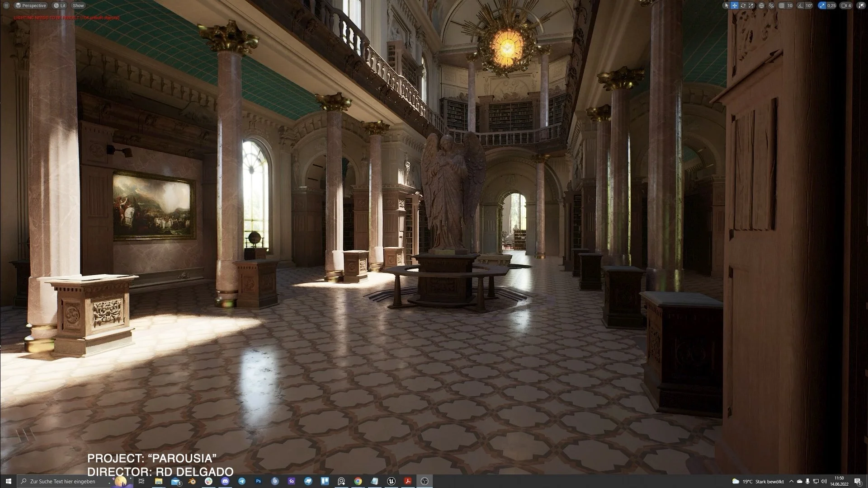Screen dimensions: 868x488
Task: Open the Lit view mode menu
Action: point(59,5)
